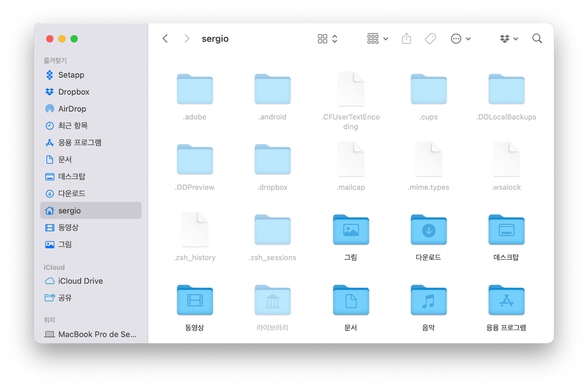Select iCloud Drive in sidebar
The width and height of the screenshot is (588, 388).
coord(80,281)
